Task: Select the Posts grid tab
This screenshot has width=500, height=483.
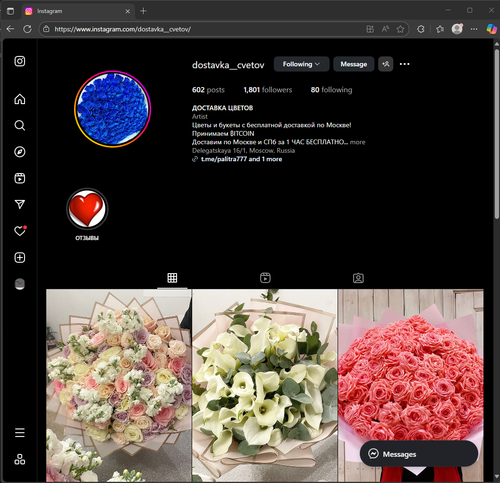Action: pos(172,278)
